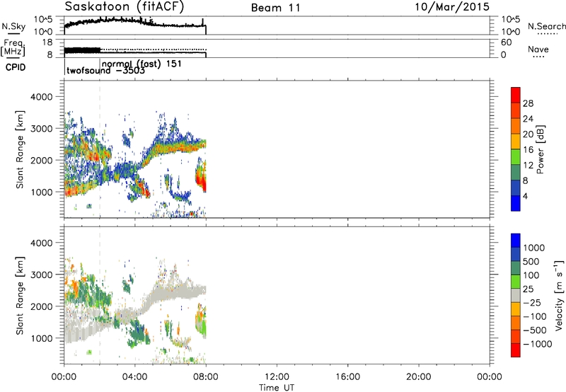The image size is (566, 392).
Task: Select the 'Beam 11' heading
Action: pyautogui.click(x=276, y=8)
